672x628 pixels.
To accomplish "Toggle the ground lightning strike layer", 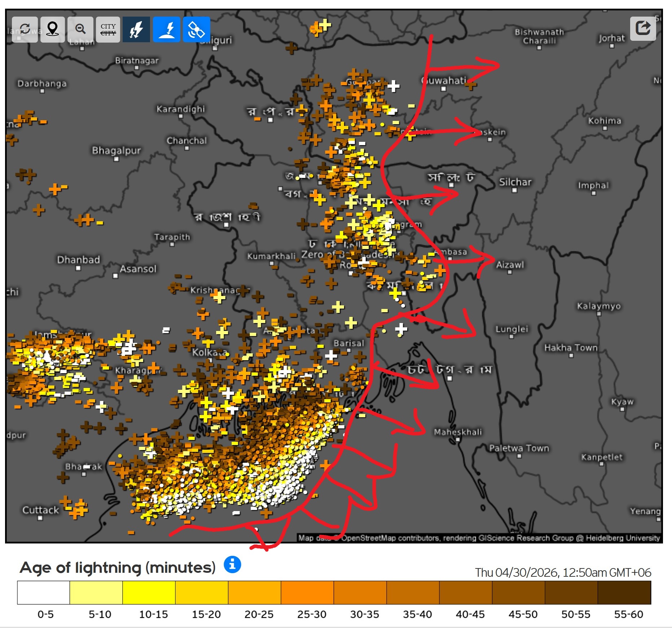I will click(x=166, y=29).
